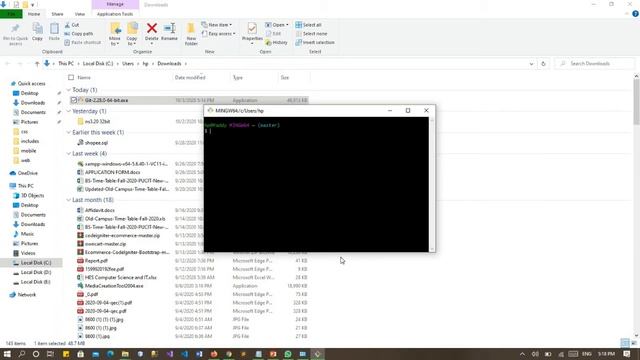Go up one folder level arrow

pyautogui.click(x=37, y=64)
